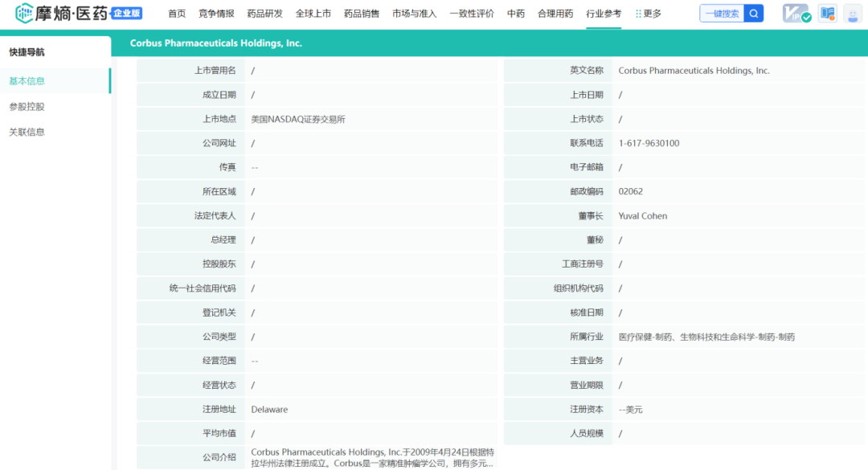Click the blue magnifier search button
The width and height of the screenshot is (868, 470).
(753, 14)
